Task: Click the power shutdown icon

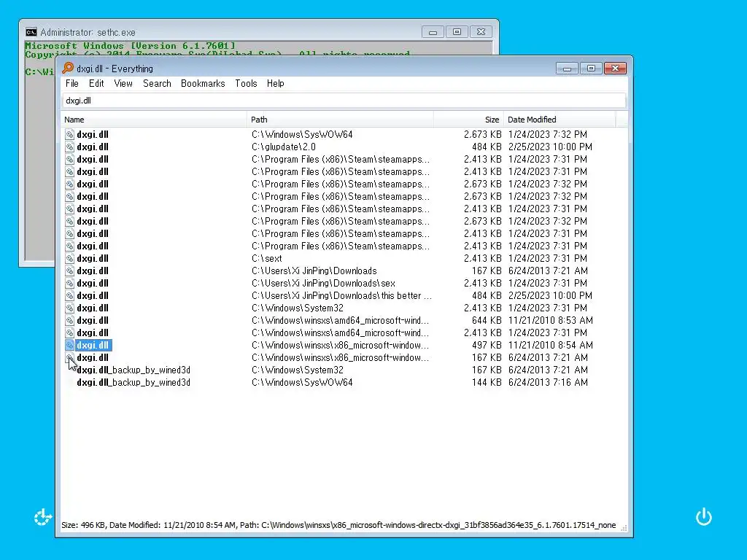Action: pos(704,517)
